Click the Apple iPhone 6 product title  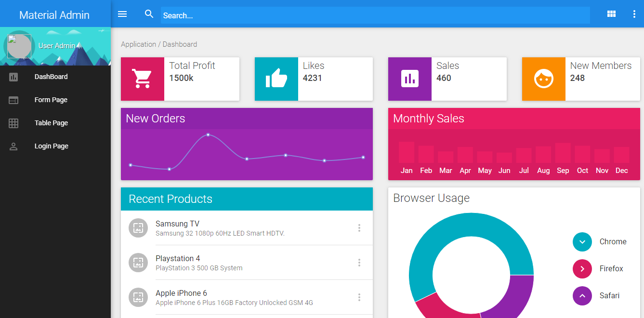(x=181, y=293)
